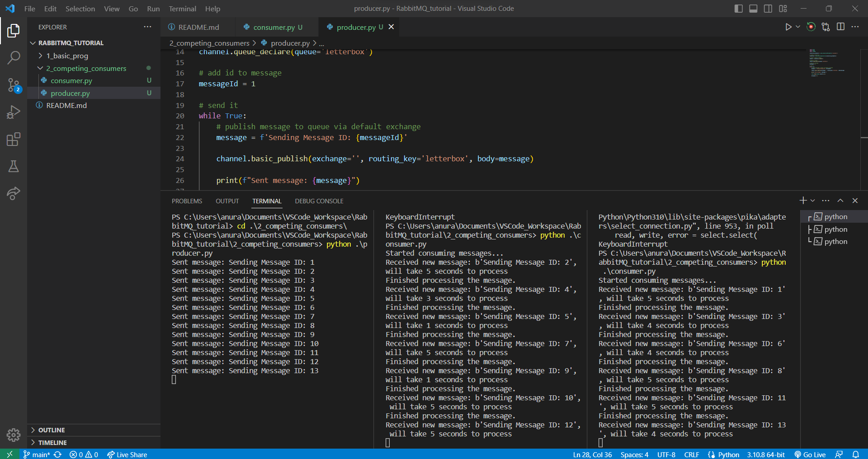Screen dimensions: 868x459
Task: Open the new terminal launch profile dropdown
Action: pos(813,201)
